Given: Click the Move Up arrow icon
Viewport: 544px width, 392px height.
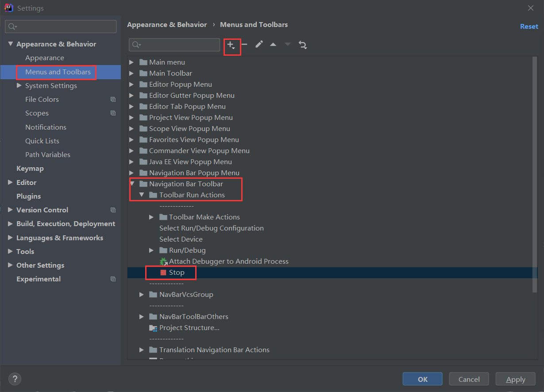Looking at the screenshot, I should [x=273, y=44].
